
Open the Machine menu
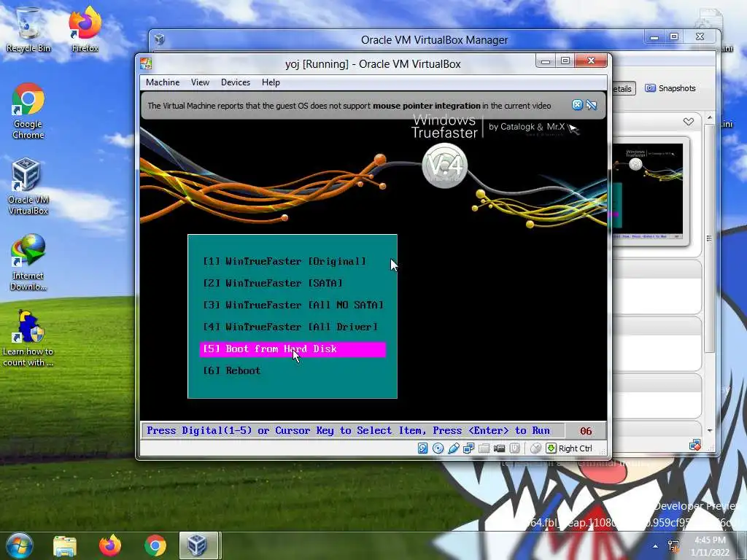(163, 82)
